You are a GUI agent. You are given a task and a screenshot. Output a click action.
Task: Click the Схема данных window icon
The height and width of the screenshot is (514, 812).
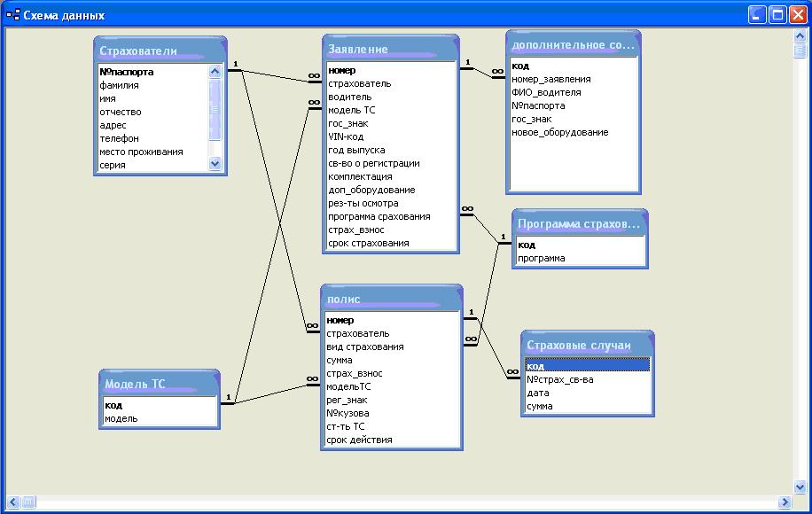[x=12, y=15]
